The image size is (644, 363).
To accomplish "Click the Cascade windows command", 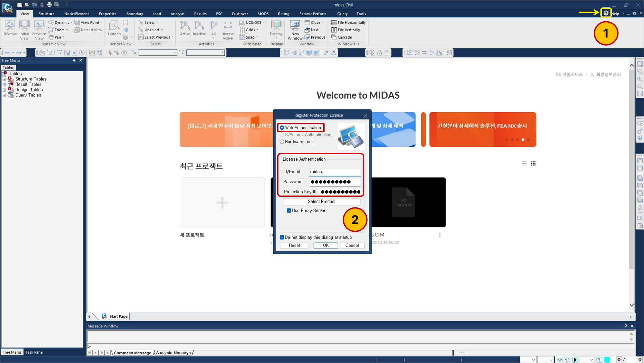I will tap(342, 37).
